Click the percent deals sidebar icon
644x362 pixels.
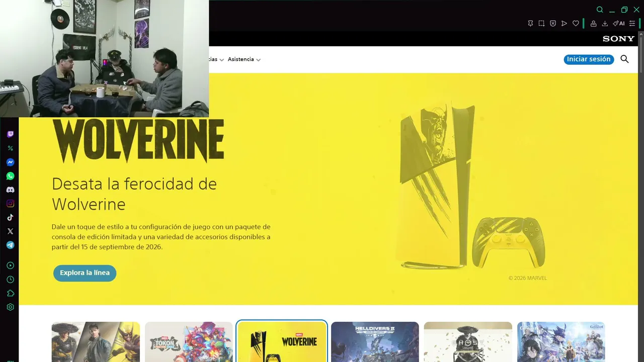click(10, 148)
